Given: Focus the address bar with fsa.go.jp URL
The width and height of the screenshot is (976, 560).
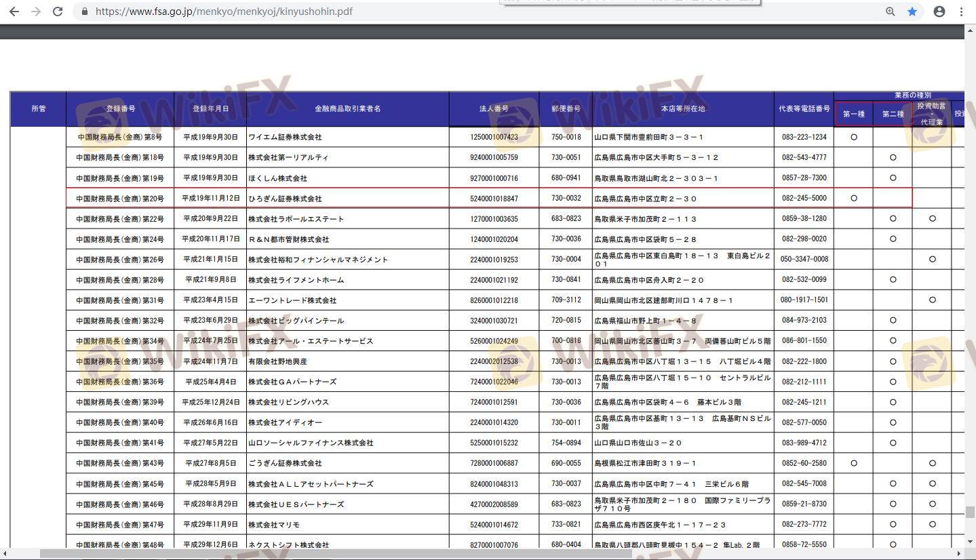Looking at the screenshot, I should tap(407, 12).
